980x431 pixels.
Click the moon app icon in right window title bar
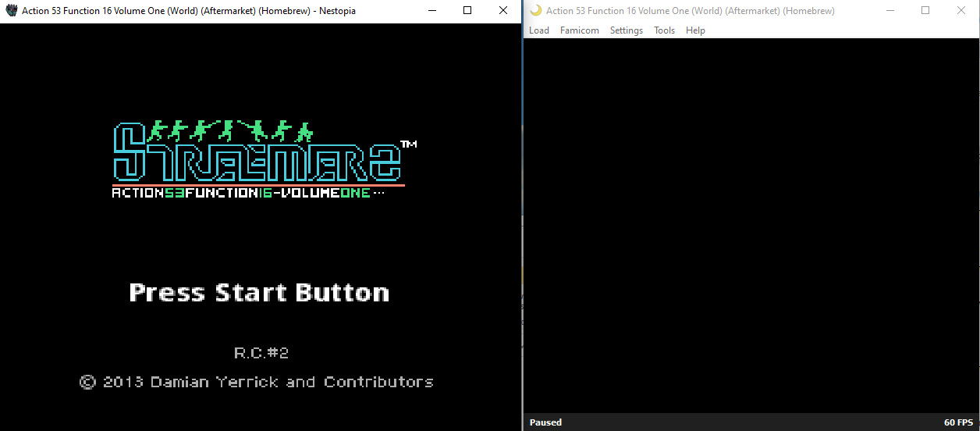[x=536, y=11]
